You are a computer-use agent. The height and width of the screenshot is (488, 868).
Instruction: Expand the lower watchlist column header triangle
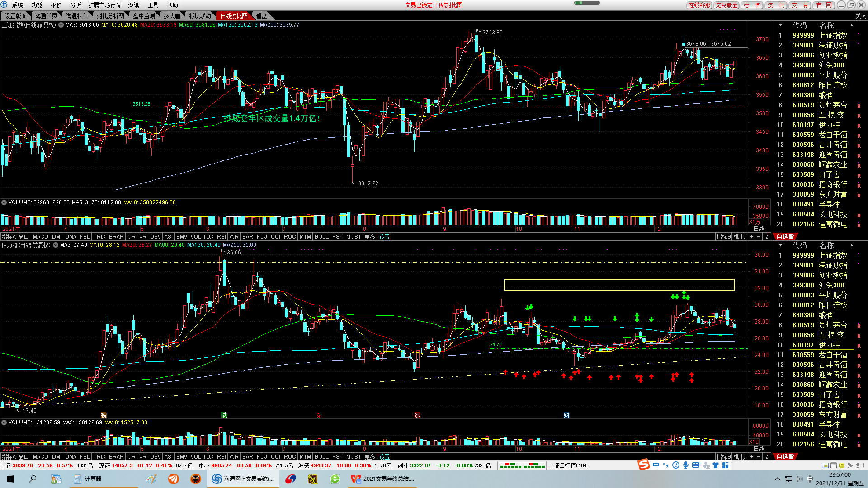(x=780, y=245)
